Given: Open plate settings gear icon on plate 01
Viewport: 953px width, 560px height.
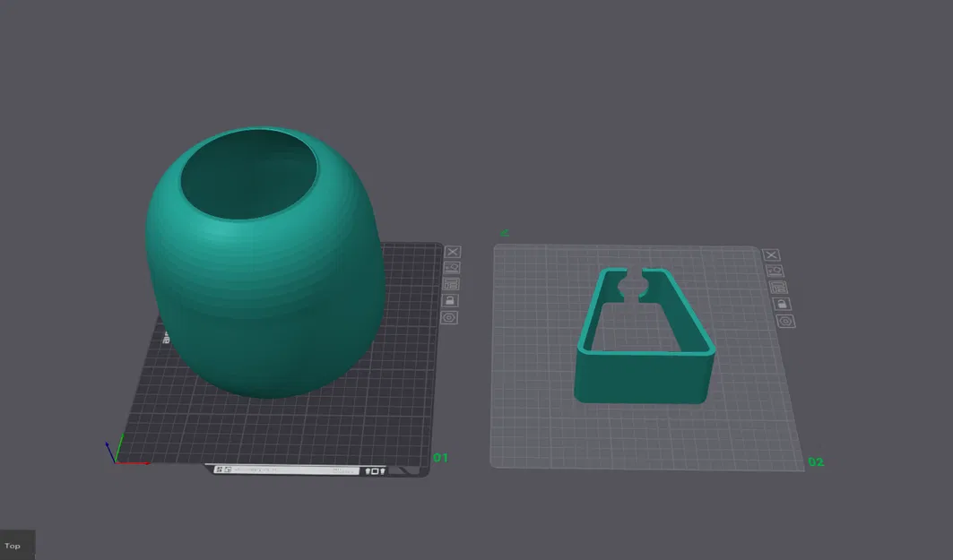Looking at the screenshot, I should [451, 315].
